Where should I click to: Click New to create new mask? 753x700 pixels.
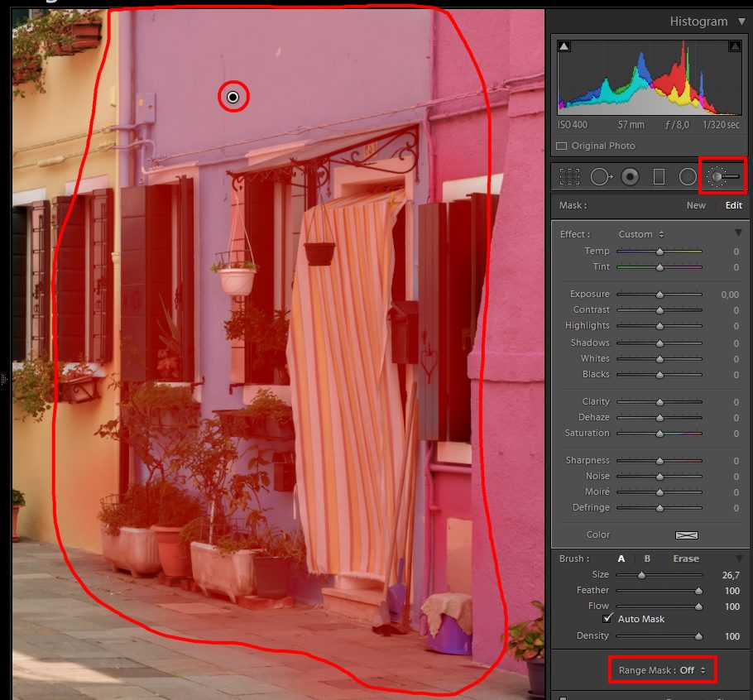[696, 205]
